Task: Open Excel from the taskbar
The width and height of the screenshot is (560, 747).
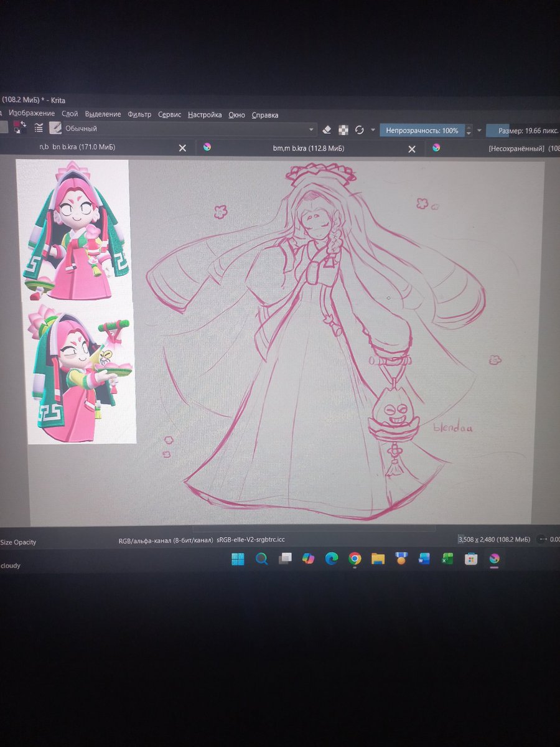Action: [447, 559]
